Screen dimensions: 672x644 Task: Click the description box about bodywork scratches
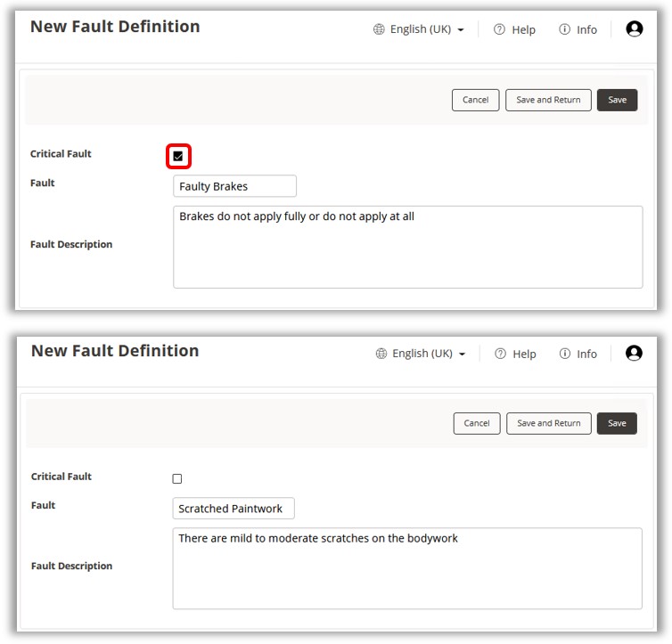[406, 568]
